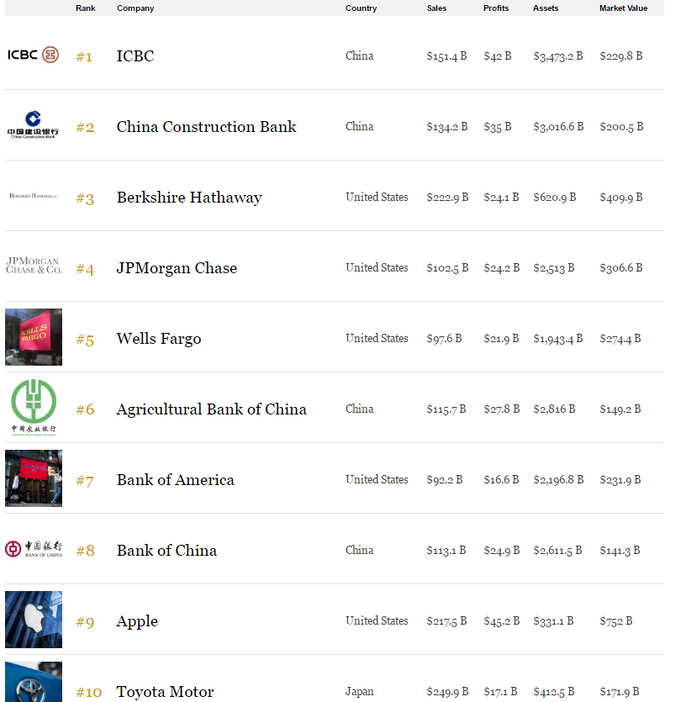The height and width of the screenshot is (702, 697).
Task: Open the Toyota Motor thumbnail image
Action: pyautogui.click(x=33, y=682)
